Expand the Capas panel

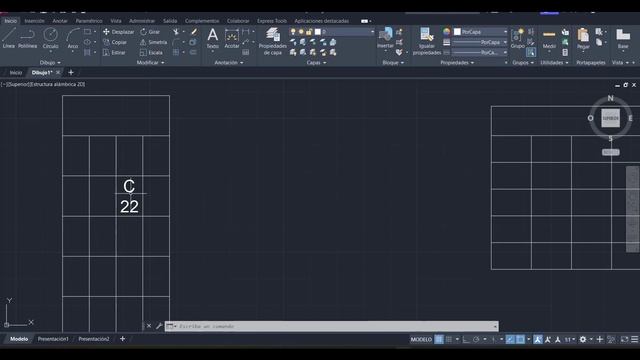(316, 63)
